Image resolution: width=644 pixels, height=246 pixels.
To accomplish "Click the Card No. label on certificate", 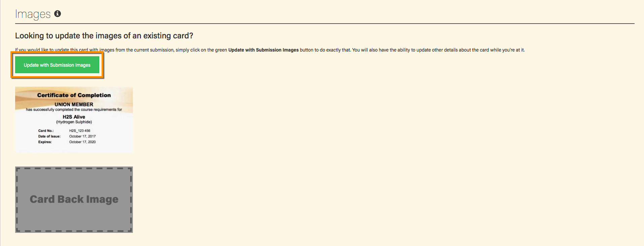I will [46, 131].
